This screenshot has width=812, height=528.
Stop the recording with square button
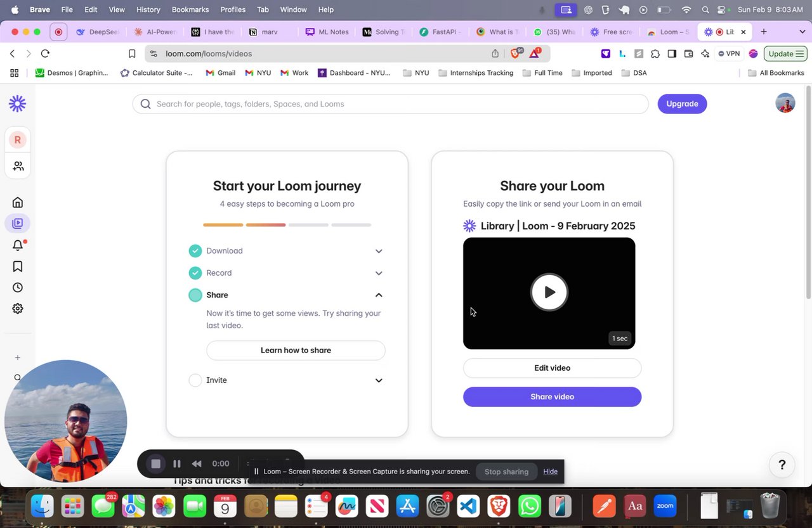(155, 463)
